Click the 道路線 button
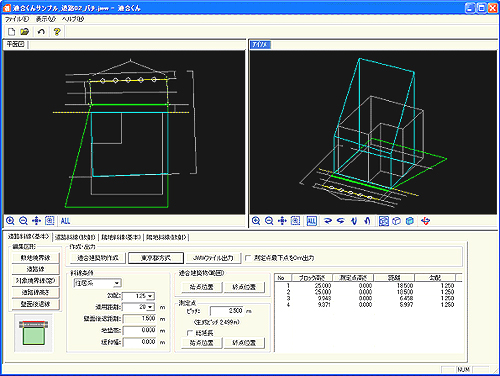Screen dimensions: 500x376 click(35, 269)
